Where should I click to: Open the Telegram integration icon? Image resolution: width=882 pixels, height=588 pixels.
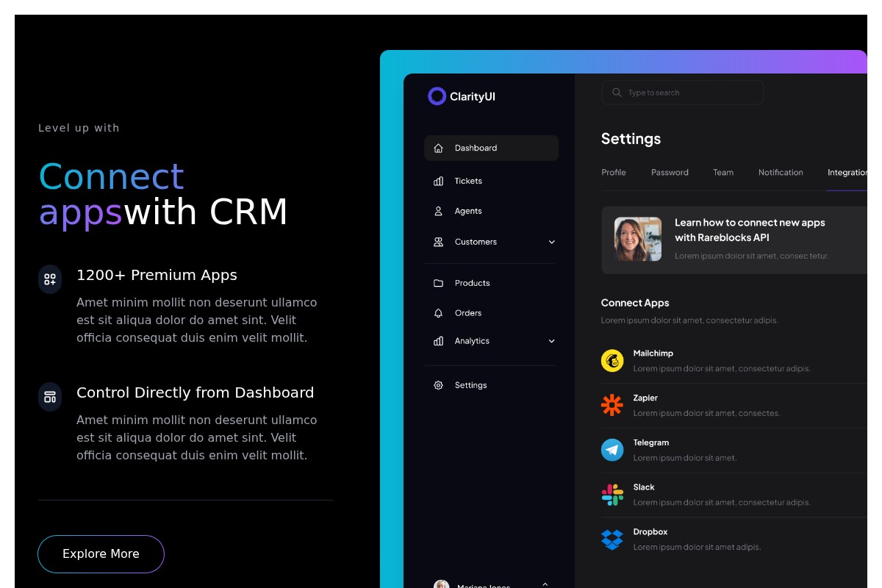pos(612,449)
